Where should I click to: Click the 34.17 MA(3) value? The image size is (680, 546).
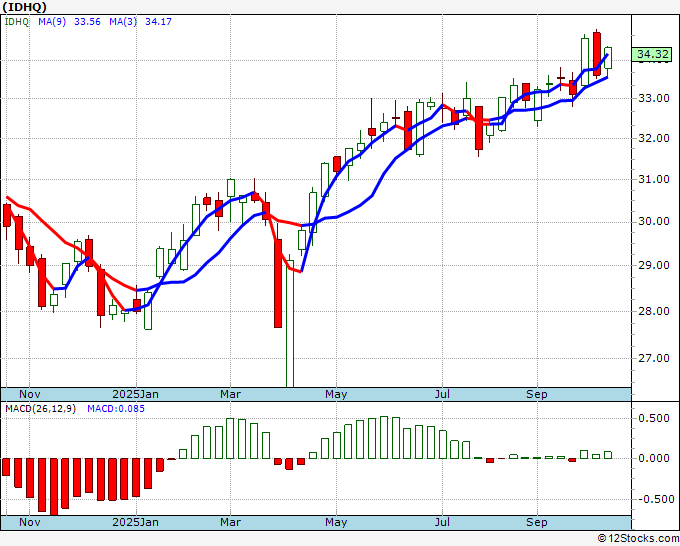[x=158, y=22]
